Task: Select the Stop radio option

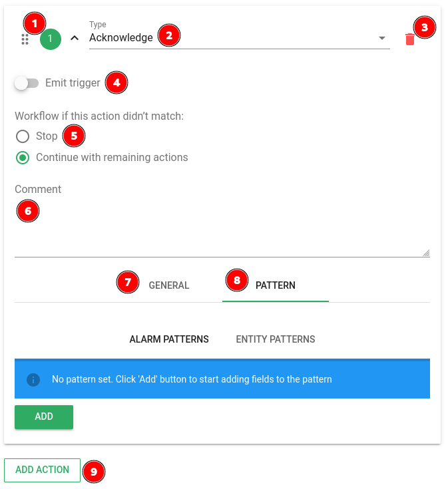Action: [23, 136]
